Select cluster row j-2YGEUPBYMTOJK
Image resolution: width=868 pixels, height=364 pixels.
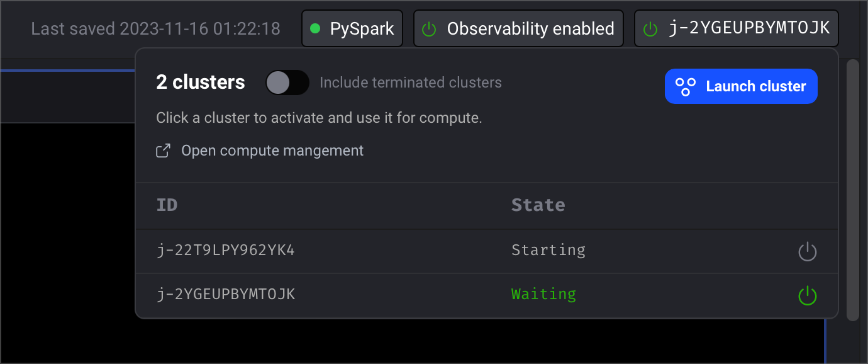[x=487, y=295]
